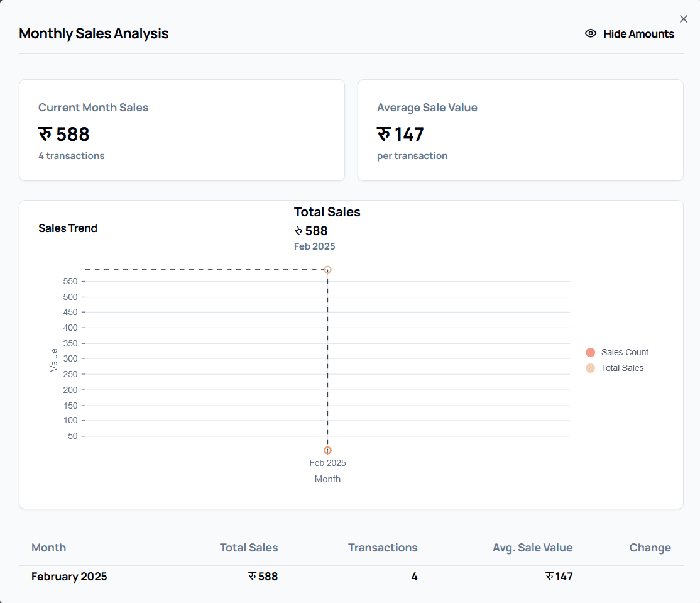
Task: Click the eye icon next to Hide Amounts
Action: point(589,33)
